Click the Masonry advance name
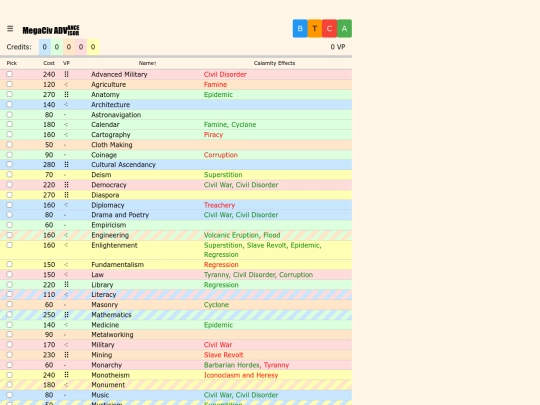Screen dimensions: 540x405 point(104,304)
